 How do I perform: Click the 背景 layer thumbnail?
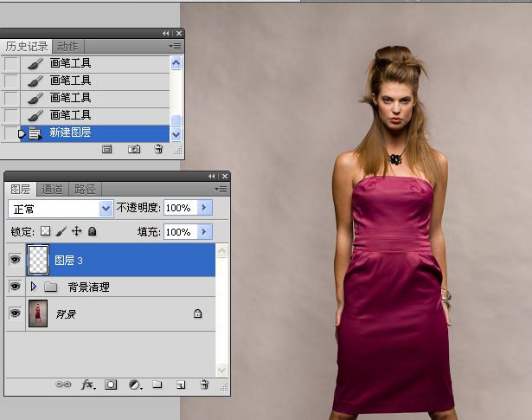[x=38, y=313]
